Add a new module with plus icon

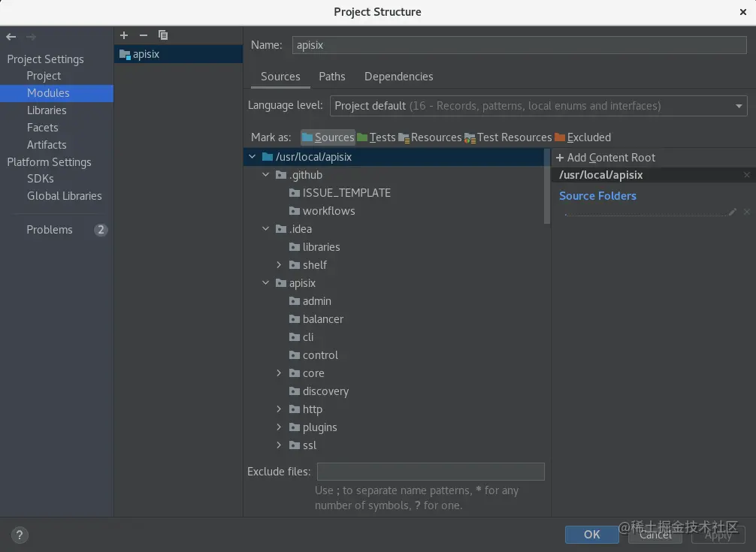pos(124,35)
